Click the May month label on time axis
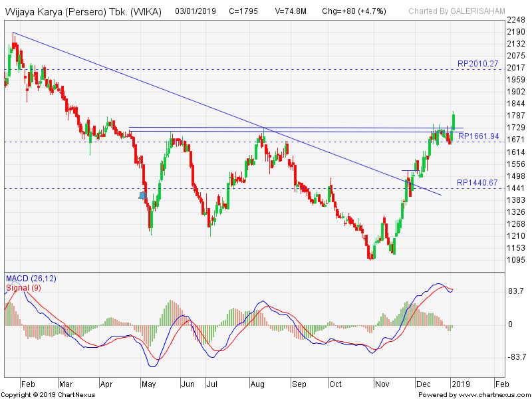The width and height of the screenshot is (532, 399). pyautogui.click(x=148, y=384)
